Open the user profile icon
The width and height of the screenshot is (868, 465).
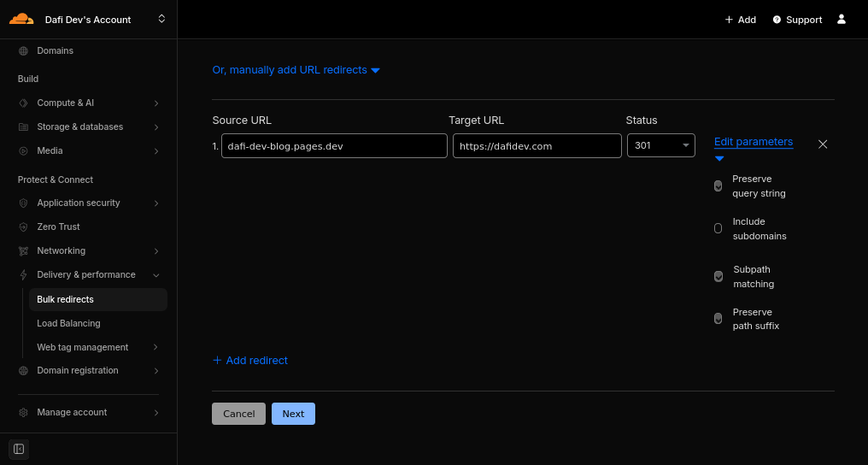tap(842, 20)
